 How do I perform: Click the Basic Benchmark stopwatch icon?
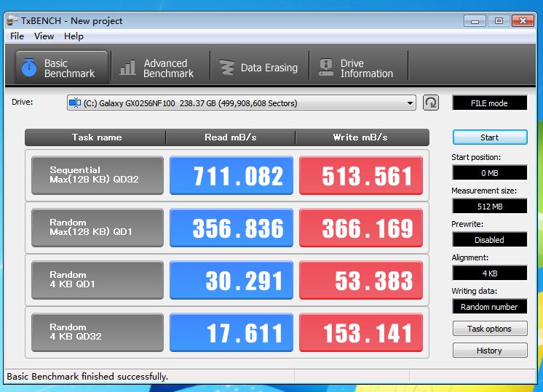pyautogui.click(x=29, y=68)
